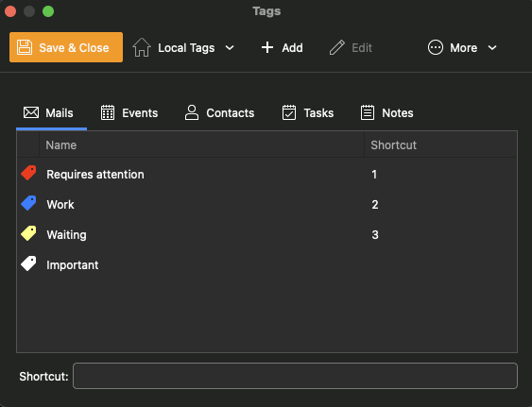
Task: Click the house icon beside Local Tags
Action: tap(142, 47)
